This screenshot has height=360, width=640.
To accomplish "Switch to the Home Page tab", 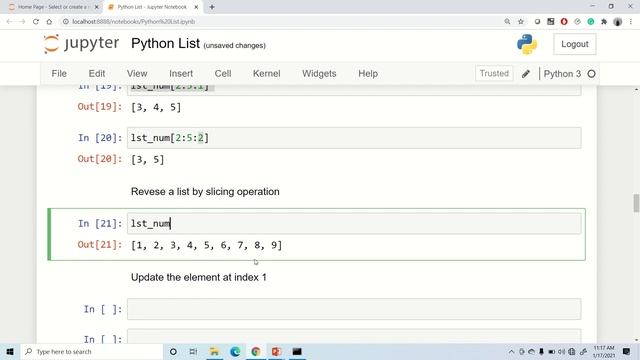I will (52, 7).
